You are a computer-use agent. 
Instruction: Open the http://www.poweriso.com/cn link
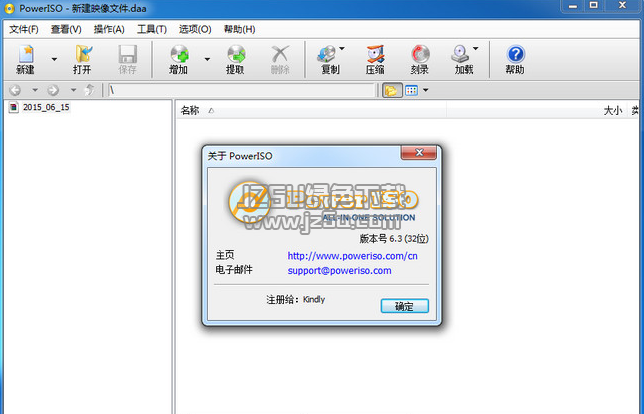point(352,256)
